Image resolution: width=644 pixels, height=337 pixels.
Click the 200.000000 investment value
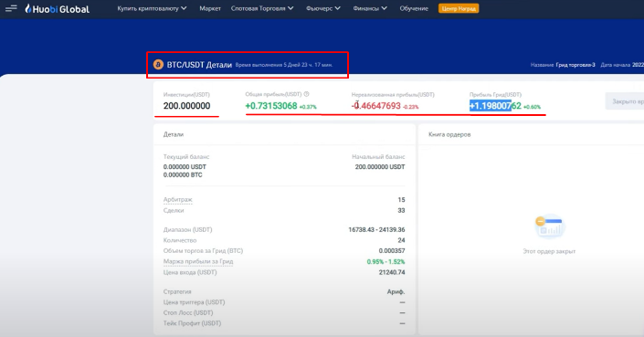point(187,106)
